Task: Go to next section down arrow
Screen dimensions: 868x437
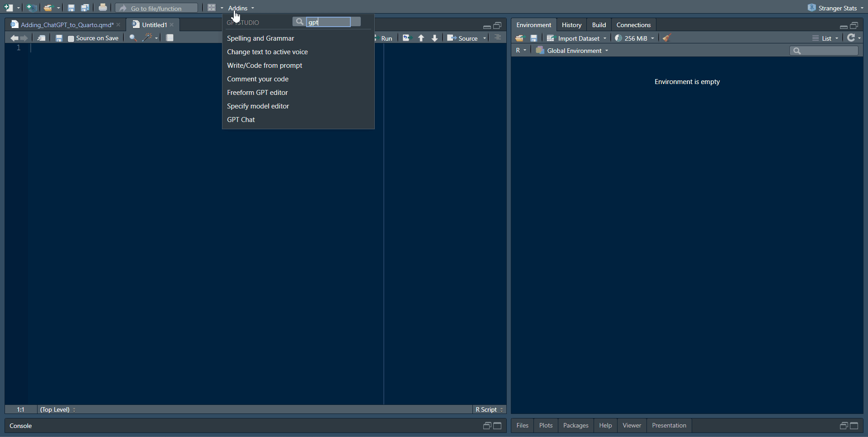Action: [434, 38]
